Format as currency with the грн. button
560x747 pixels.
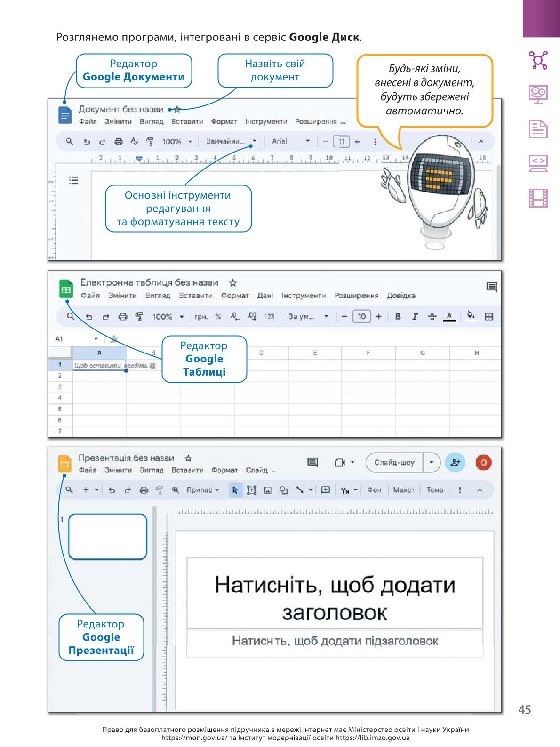coord(201,317)
